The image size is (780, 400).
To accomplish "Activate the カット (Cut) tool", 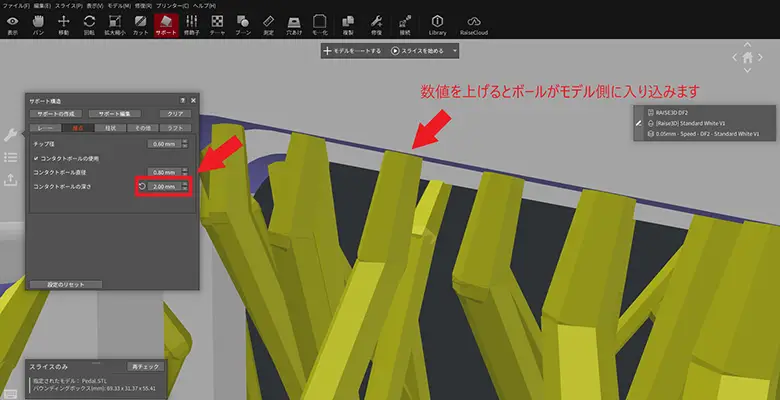I will coord(141,22).
